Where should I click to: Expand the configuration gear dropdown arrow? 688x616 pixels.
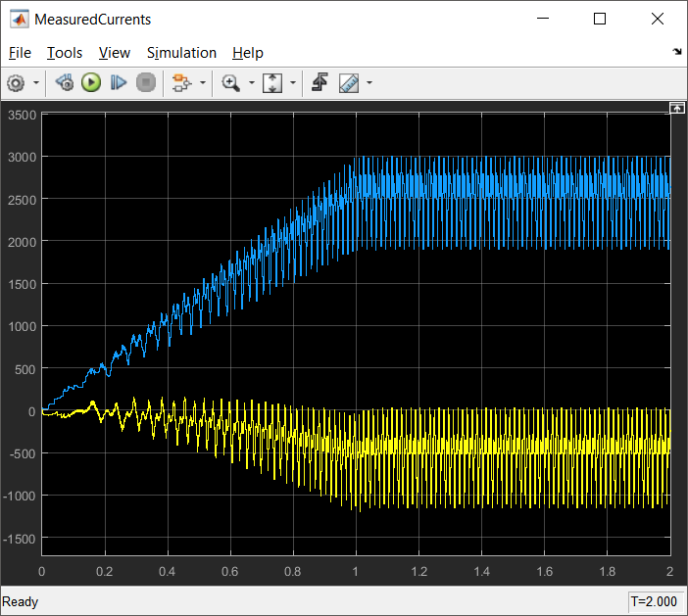coord(36,83)
